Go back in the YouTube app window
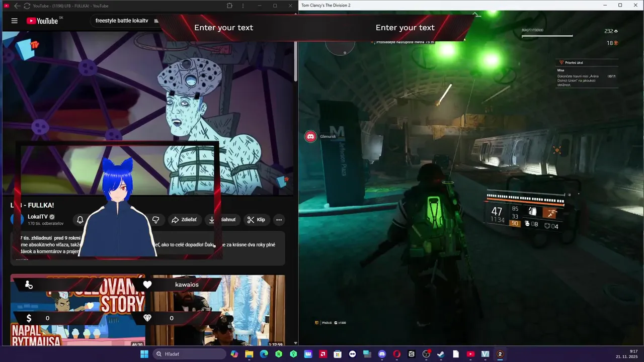 point(17,6)
